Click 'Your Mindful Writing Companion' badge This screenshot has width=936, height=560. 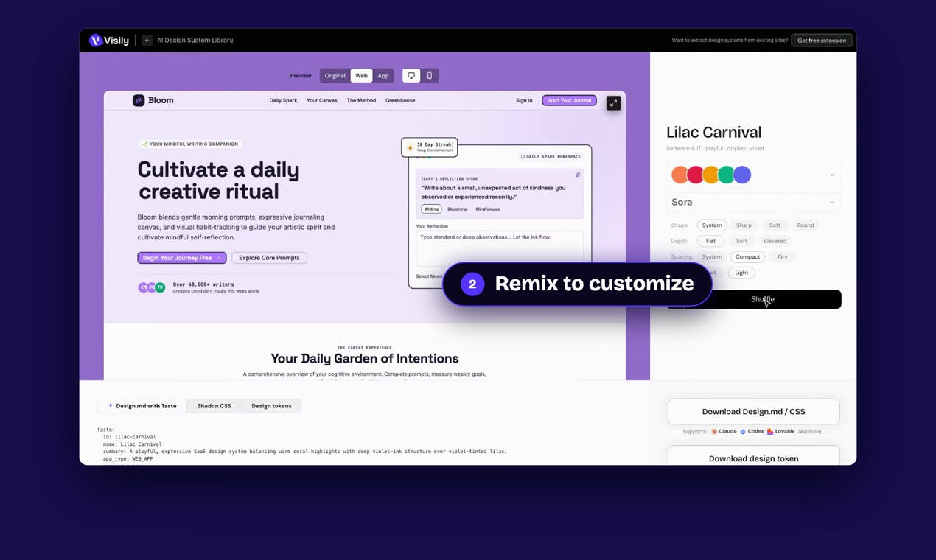[190, 144]
